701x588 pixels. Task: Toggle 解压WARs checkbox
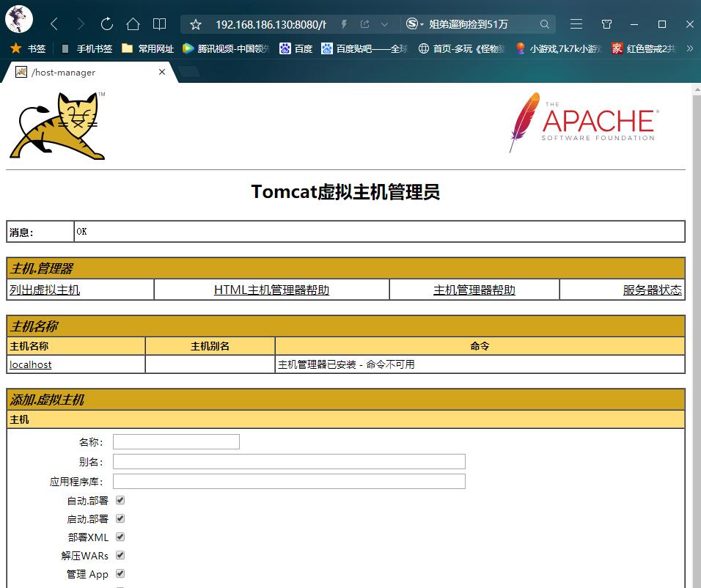(120, 555)
